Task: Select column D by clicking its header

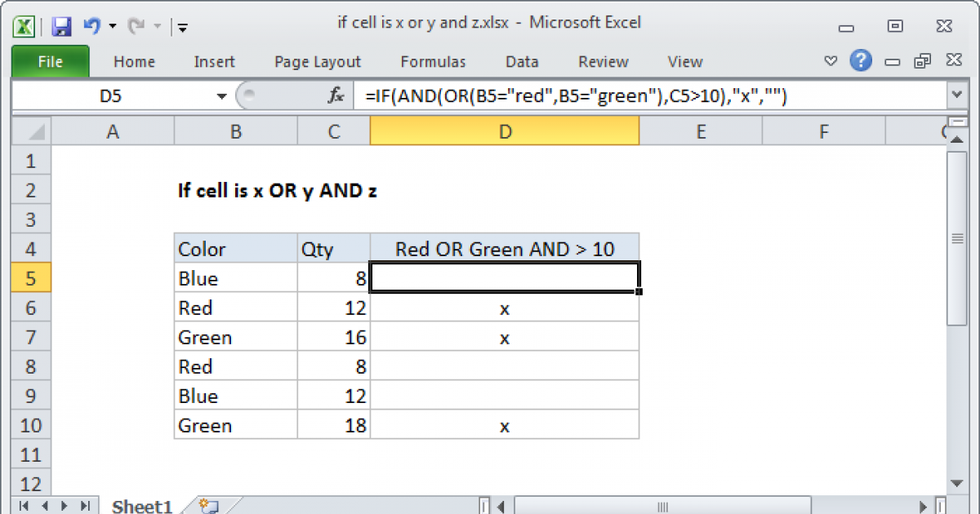Action: click(505, 131)
